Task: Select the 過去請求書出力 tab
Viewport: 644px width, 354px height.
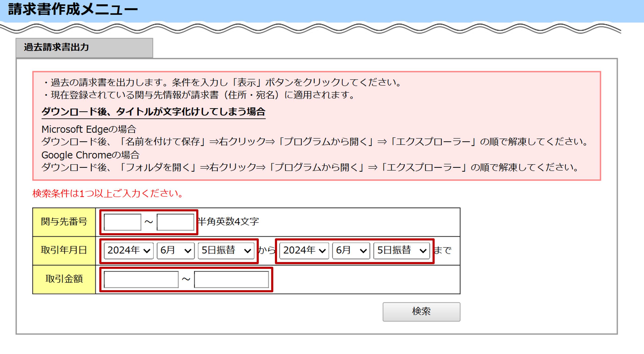Action: pos(84,48)
